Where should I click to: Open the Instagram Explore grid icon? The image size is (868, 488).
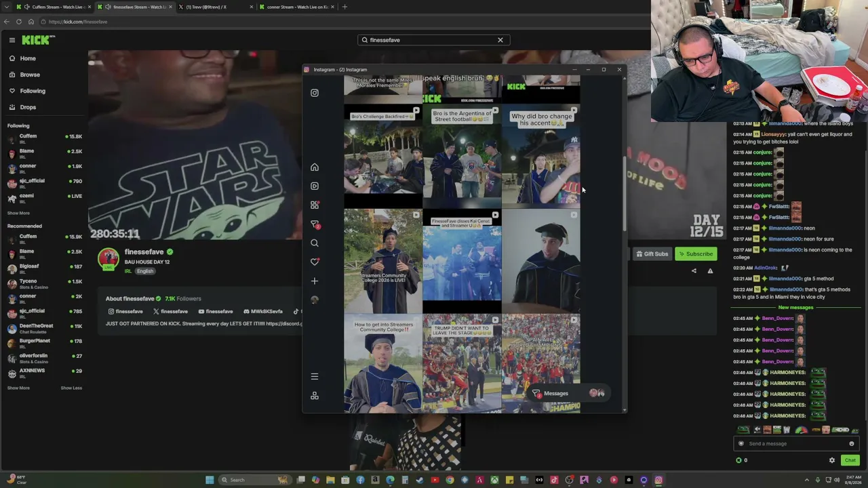(x=315, y=205)
